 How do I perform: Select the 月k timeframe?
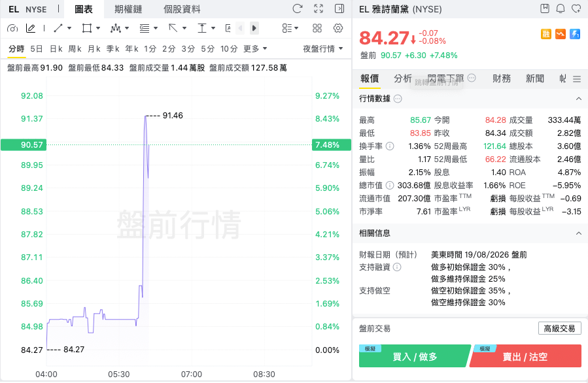click(94, 49)
